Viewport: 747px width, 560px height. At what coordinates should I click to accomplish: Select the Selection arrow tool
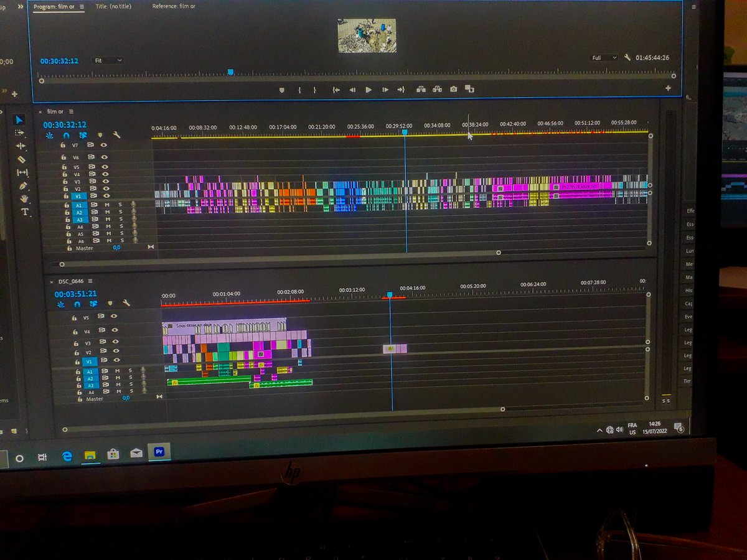pyautogui.click(x=19, y=120)
